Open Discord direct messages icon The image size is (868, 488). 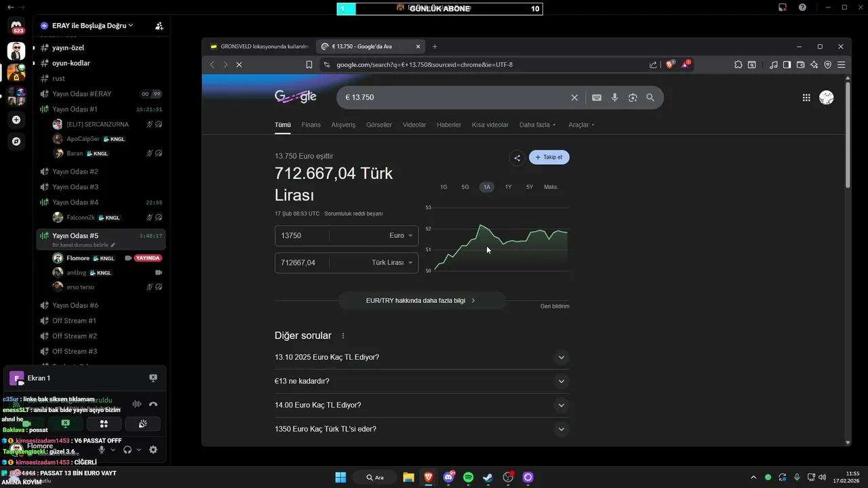pyautogui.click(x=17, y=27)
